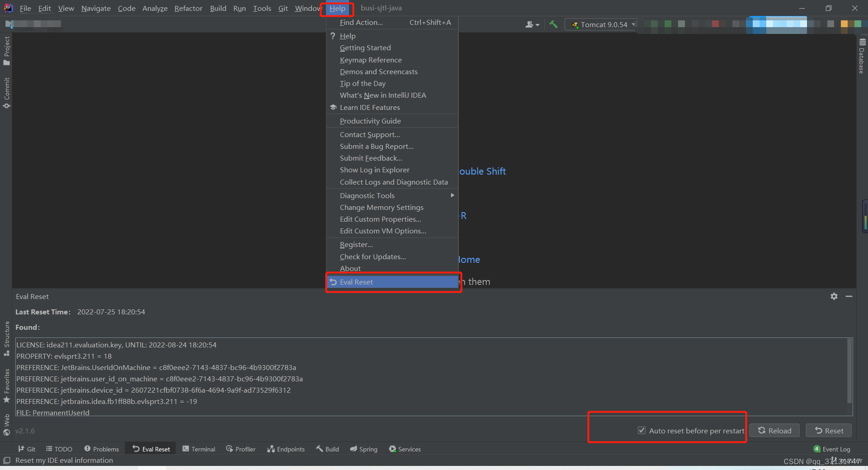Open the Database tool window on right
This screenshot has width=868, height=470.
coord(862,56)
